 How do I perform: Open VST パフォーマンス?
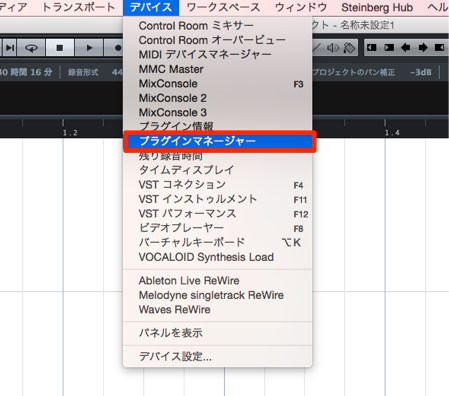click(218, 214)
